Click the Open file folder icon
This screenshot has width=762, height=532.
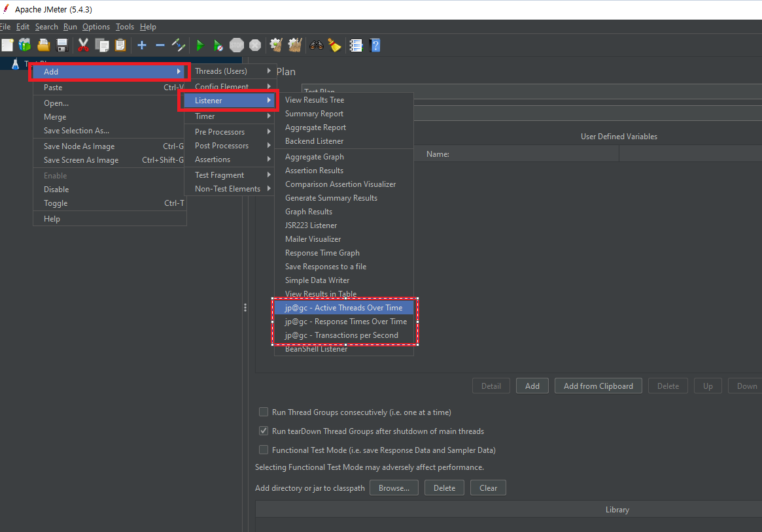(44, 45)
